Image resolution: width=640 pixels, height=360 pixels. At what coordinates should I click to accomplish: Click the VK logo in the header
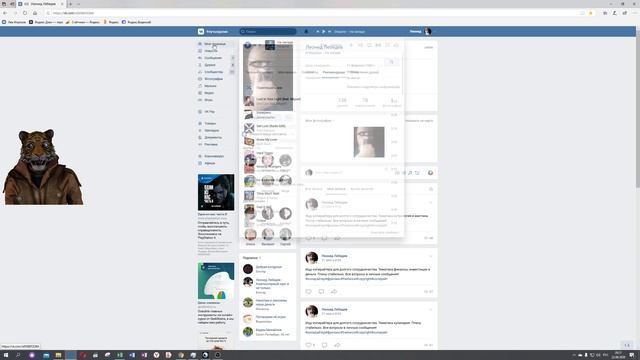pyautogui.click(x=201, y=31)
